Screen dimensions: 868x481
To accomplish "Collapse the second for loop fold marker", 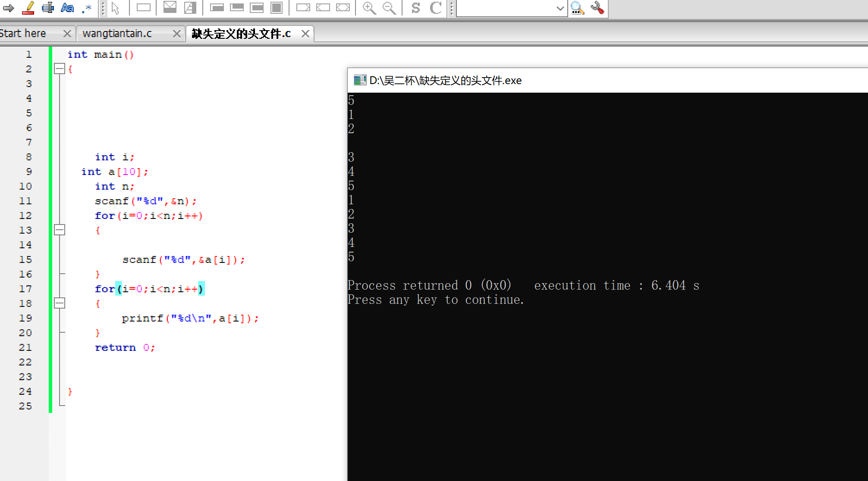I will (x=60, y=303).
